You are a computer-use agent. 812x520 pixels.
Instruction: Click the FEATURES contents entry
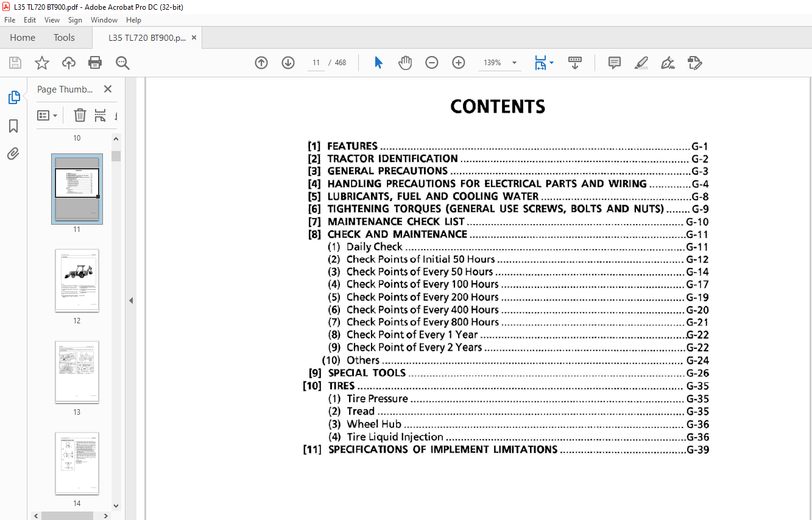click(508, 146)
